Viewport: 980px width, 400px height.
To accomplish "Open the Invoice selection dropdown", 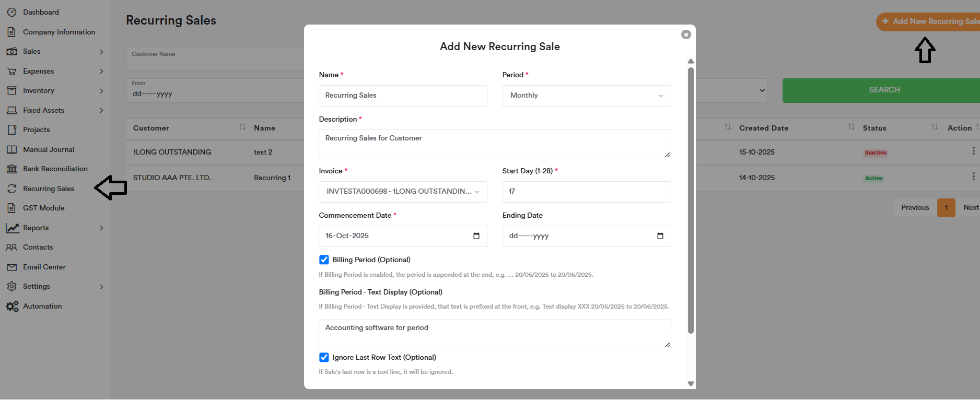I will click(402, 192).
